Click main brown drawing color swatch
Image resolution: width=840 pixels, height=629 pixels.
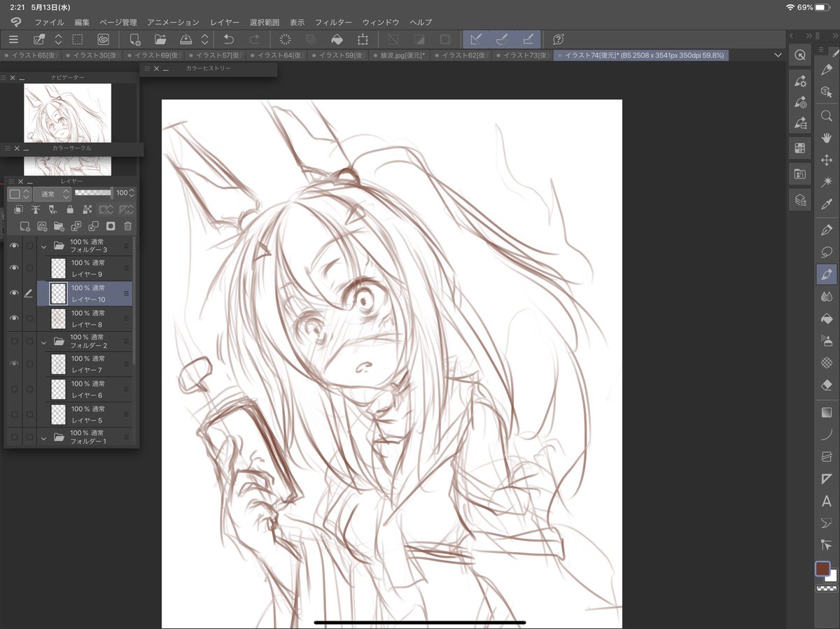822,569
